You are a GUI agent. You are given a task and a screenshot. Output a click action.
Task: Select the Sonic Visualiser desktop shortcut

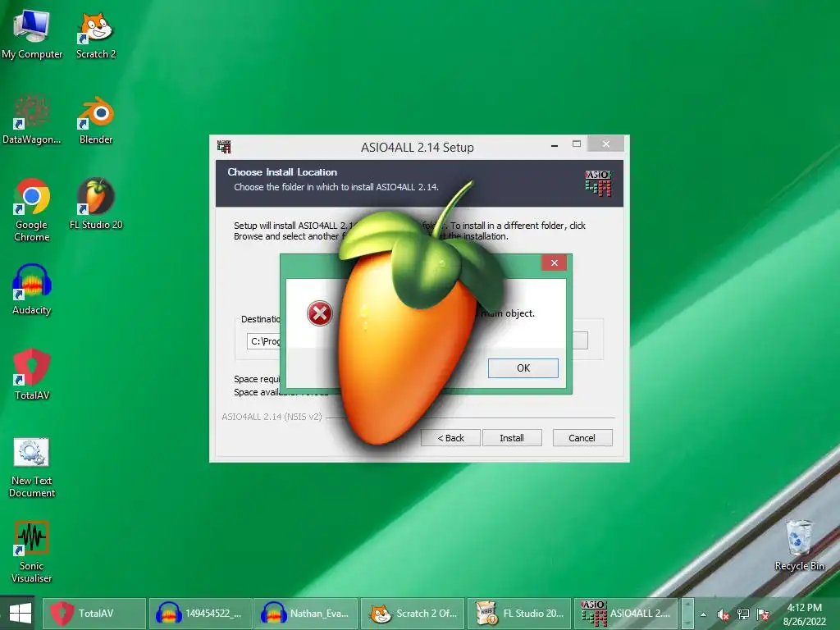click(x=32, y=551)
